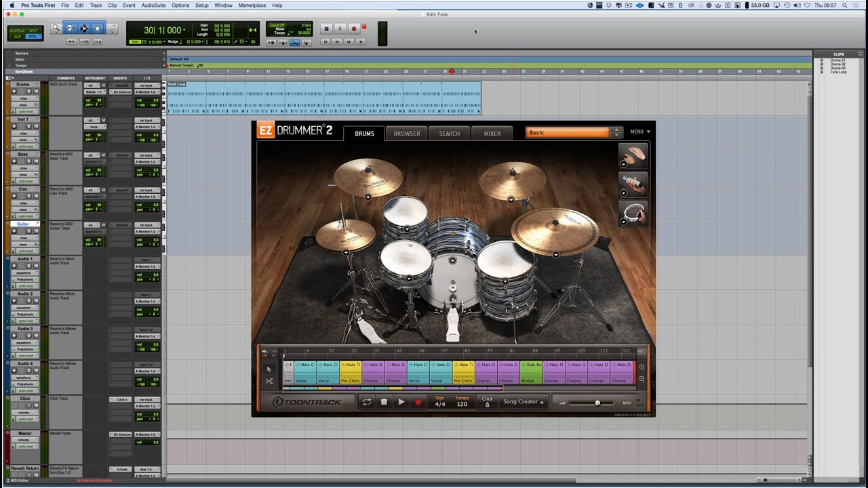
Task: Select the scissors split tool in EZdrummer
Action: [x=269, y=381]
